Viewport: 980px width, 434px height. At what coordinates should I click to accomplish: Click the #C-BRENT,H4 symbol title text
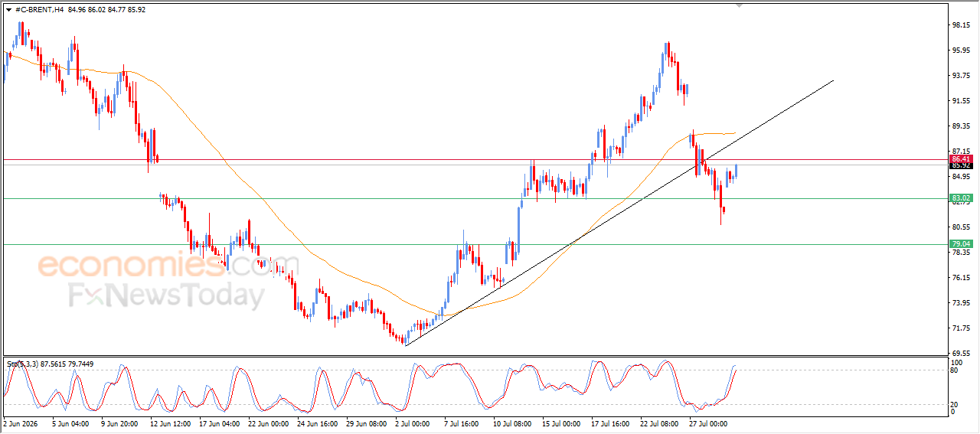(x=40, y=9)
